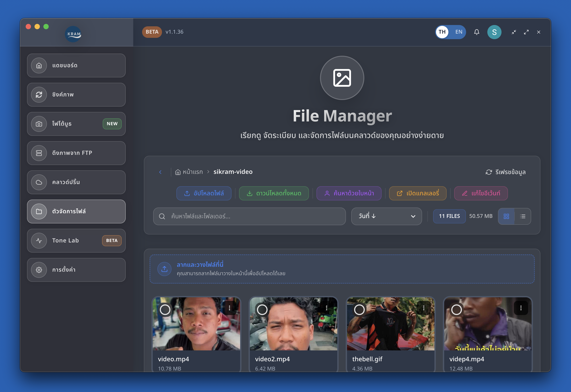
Task: Open the notification bell
Action: (477, 32)
